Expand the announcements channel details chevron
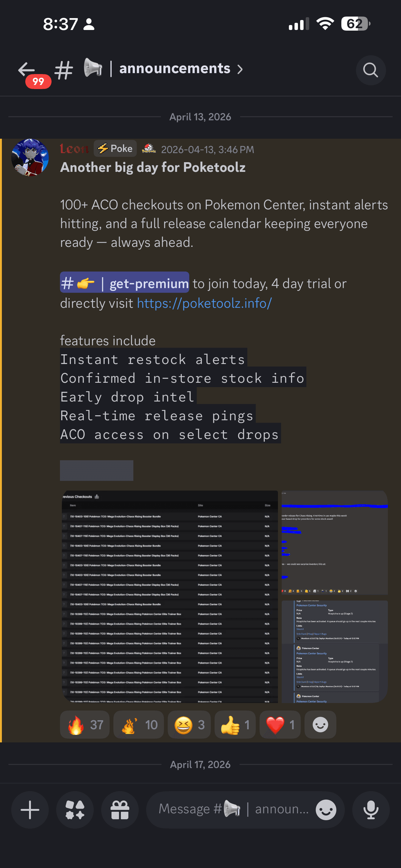 coord(240,69)
